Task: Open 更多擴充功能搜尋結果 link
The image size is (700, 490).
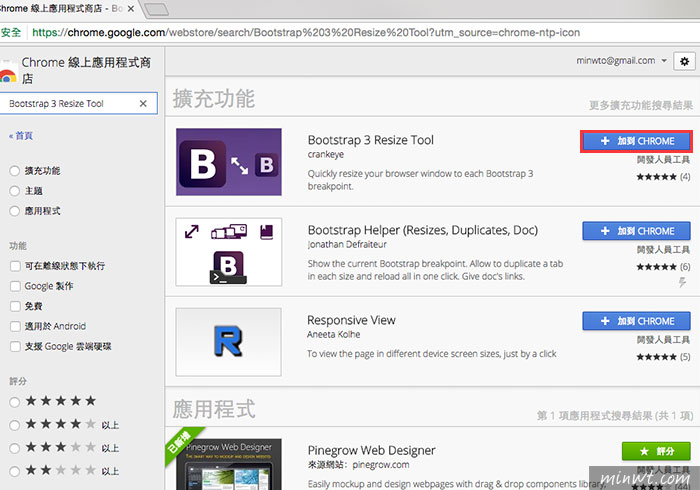Action: click(x=641, y=105)
